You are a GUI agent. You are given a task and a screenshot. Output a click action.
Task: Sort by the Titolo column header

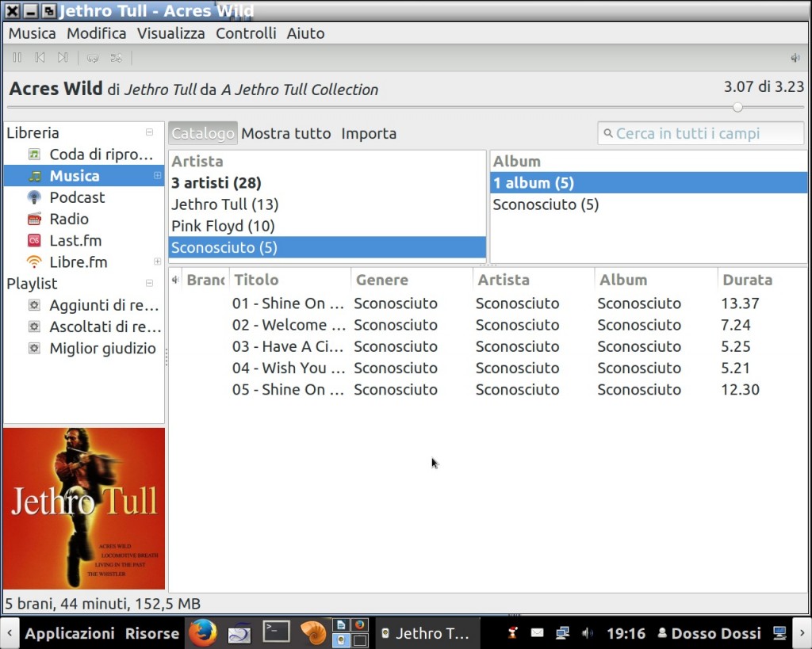tap(290, 280)
